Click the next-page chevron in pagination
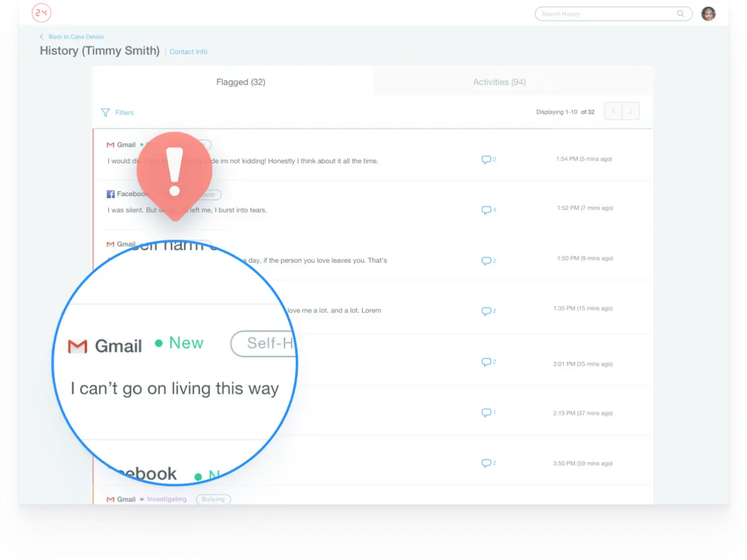The width and height of the screenshot is (747, 560). point(630,111)
